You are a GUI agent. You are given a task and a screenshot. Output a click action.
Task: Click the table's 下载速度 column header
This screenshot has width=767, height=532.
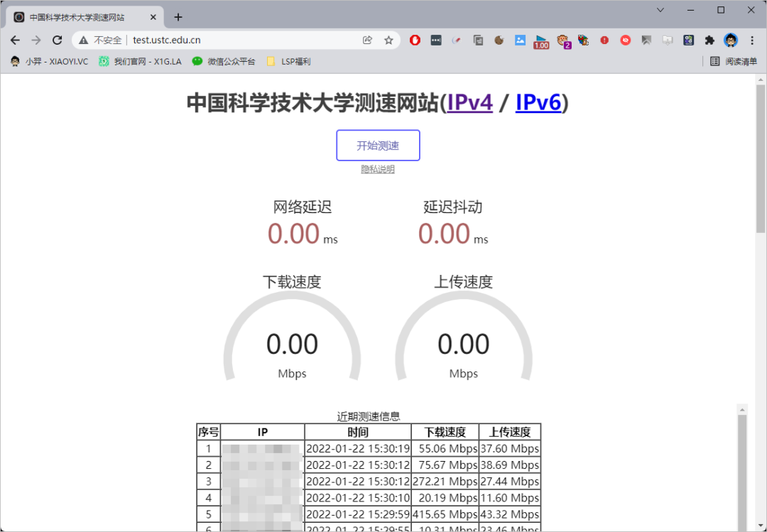445,432
